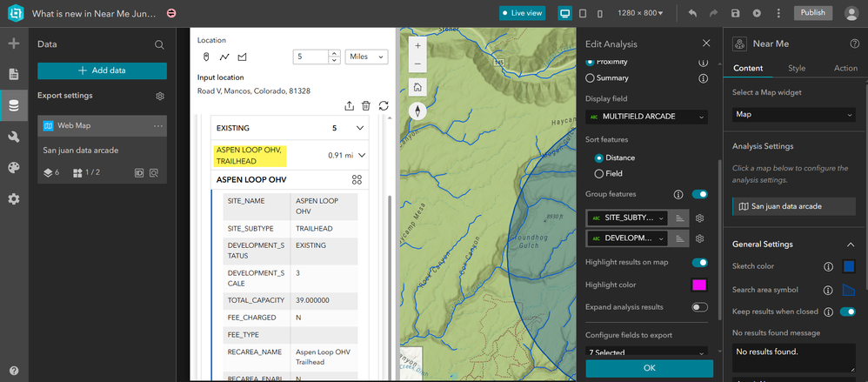Select the polygon location sketch tool
Viewport: 868px width, 382px height.
pyautogui.click(x=242, y=57)
